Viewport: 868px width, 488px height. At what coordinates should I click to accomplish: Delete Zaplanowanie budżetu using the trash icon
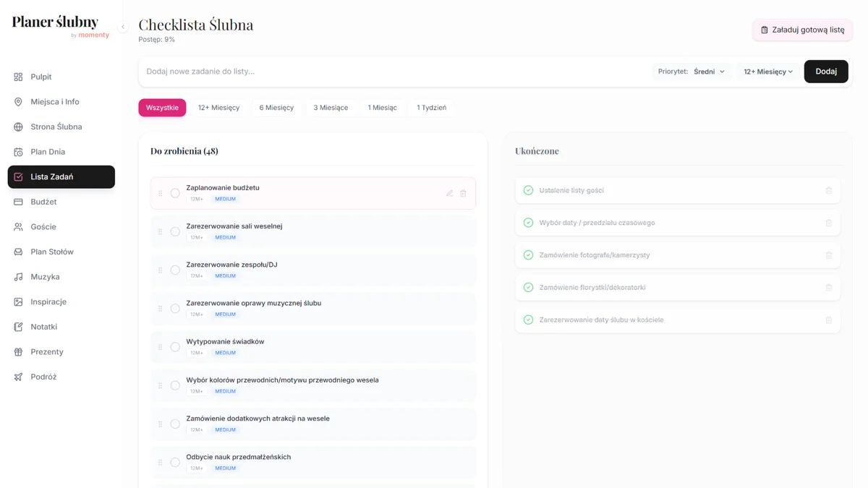(x=463, y=193)
